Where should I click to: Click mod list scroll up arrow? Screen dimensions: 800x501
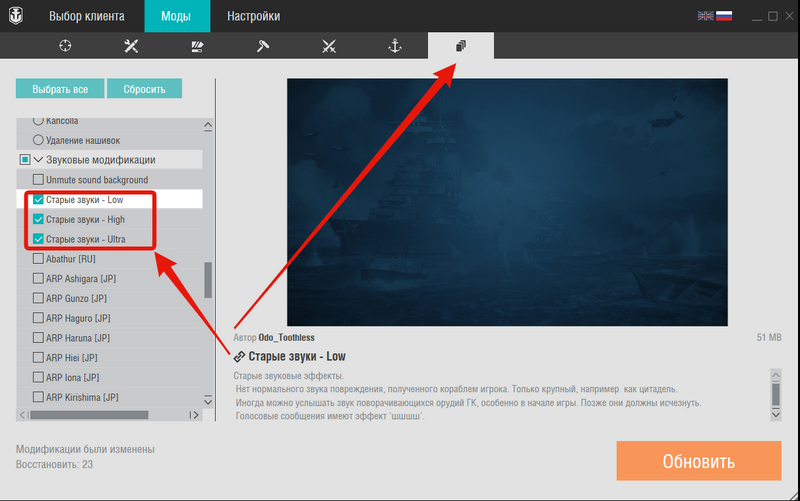coord(208,126)
